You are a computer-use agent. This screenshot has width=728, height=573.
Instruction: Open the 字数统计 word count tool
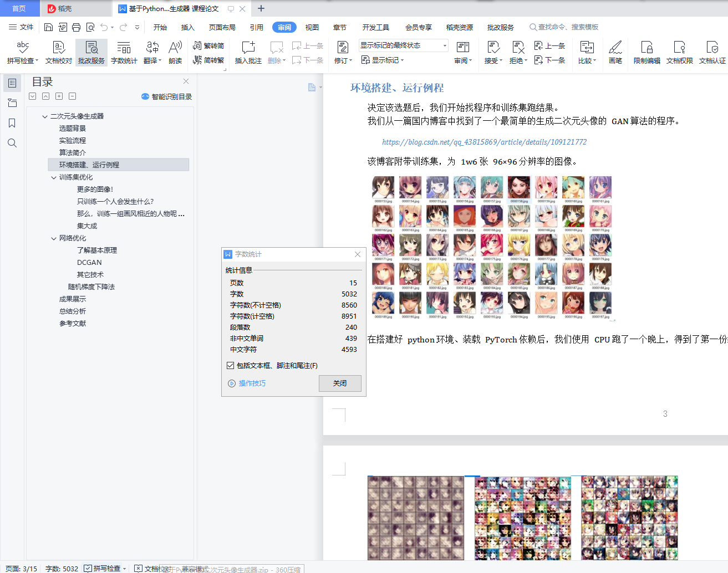pyautogui.click(x=124, y=53)
